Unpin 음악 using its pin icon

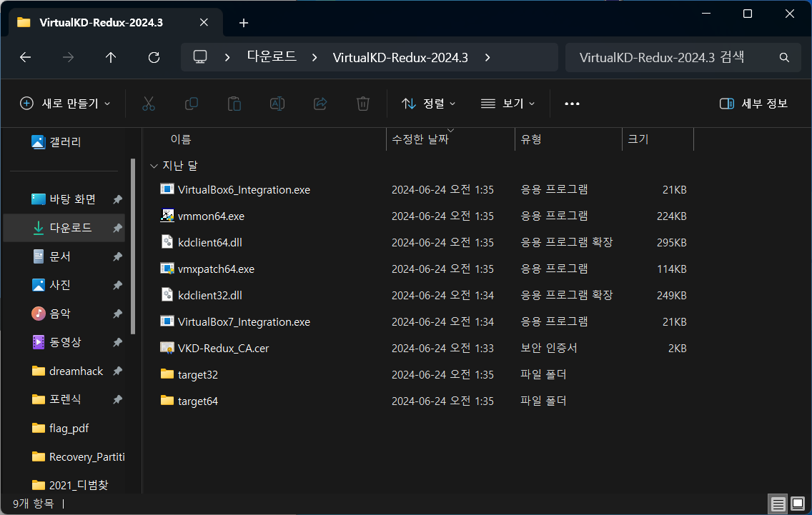coord(117,314)
